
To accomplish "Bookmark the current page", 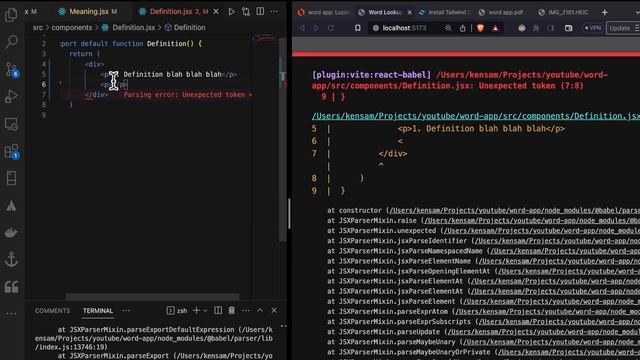I will [358, 28].
